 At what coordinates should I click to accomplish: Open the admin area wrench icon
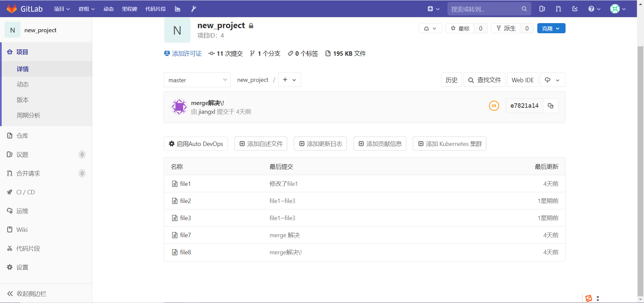(194, 9)
